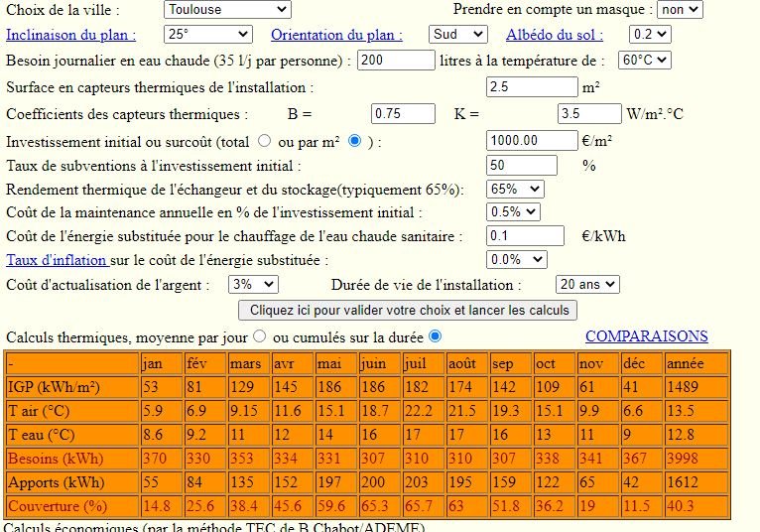
Task: Expand the inclinaison dropdown set to 25°
Action: [x=208, y=35]
